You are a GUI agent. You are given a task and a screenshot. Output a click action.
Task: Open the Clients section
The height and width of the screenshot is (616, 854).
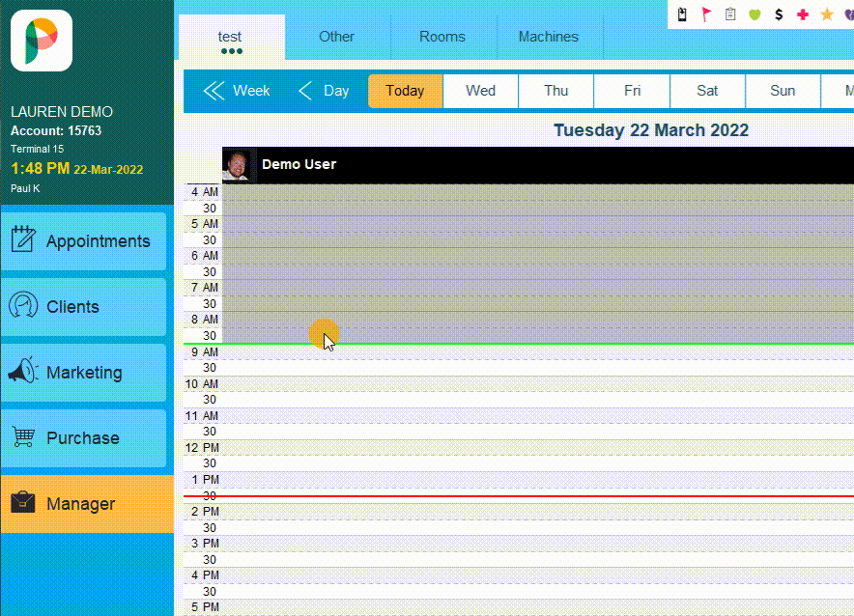click(83, 307)
